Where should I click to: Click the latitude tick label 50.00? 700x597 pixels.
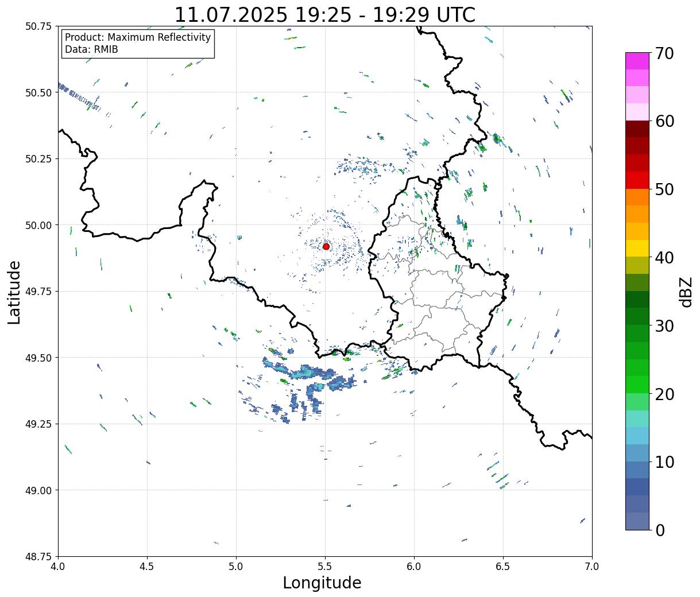38,225
